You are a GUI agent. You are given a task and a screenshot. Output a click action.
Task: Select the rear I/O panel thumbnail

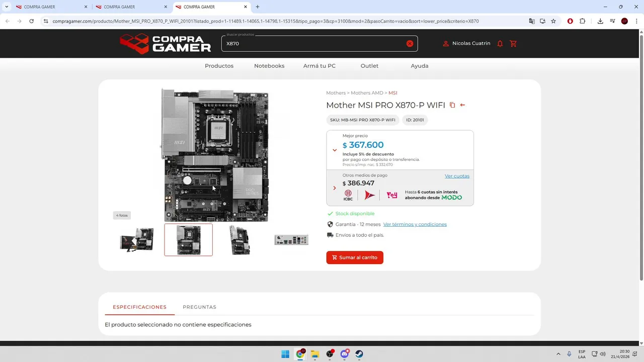click(291, 240)
